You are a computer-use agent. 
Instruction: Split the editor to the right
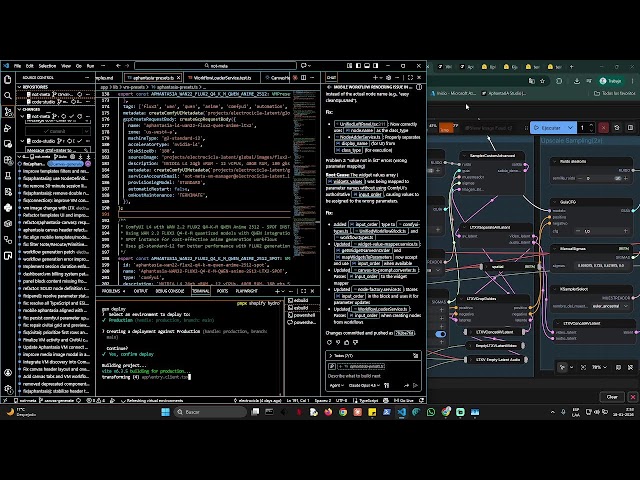(303, 78)
